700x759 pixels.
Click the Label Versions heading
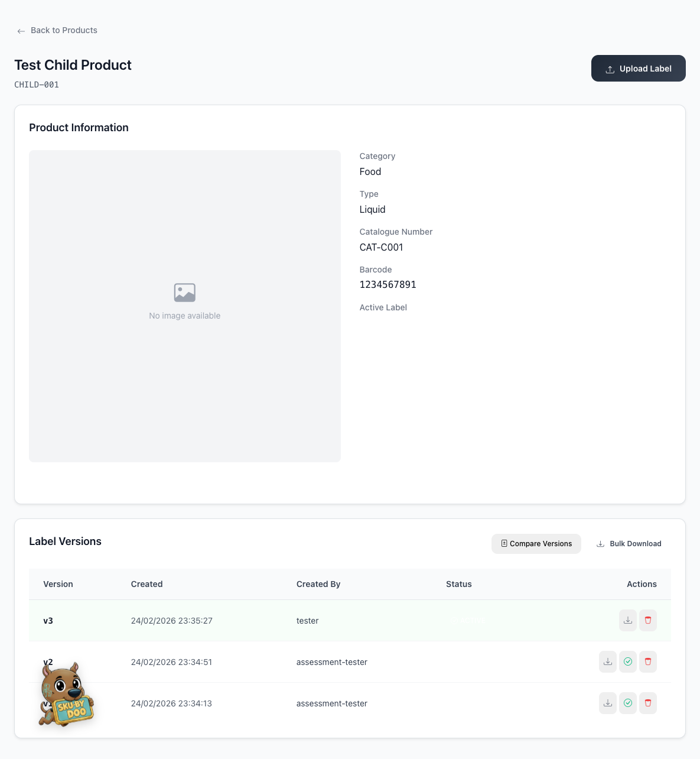tap(66, 541)
